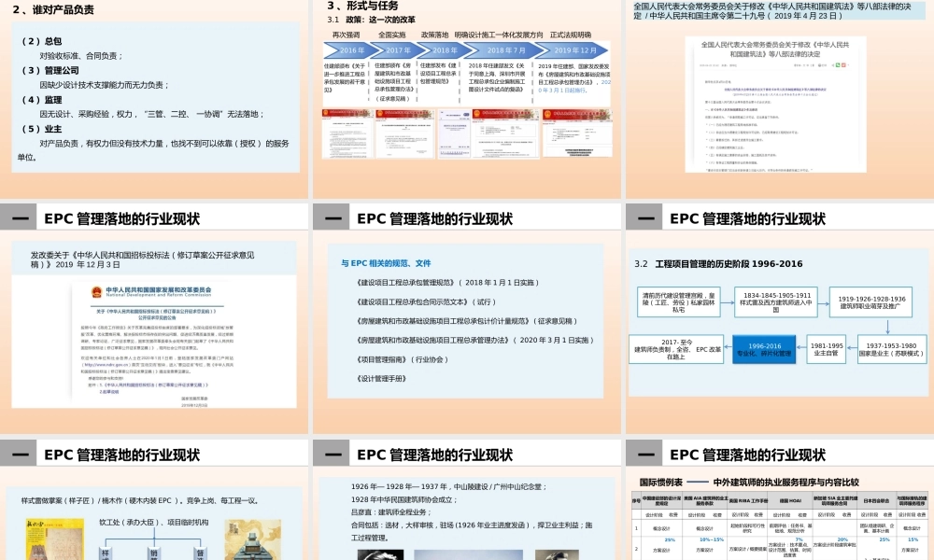The height and width of the screenshot is (560, 934).
Task: Select the heading 与EPC相关的规范、文件
Action: pos(386,263)
